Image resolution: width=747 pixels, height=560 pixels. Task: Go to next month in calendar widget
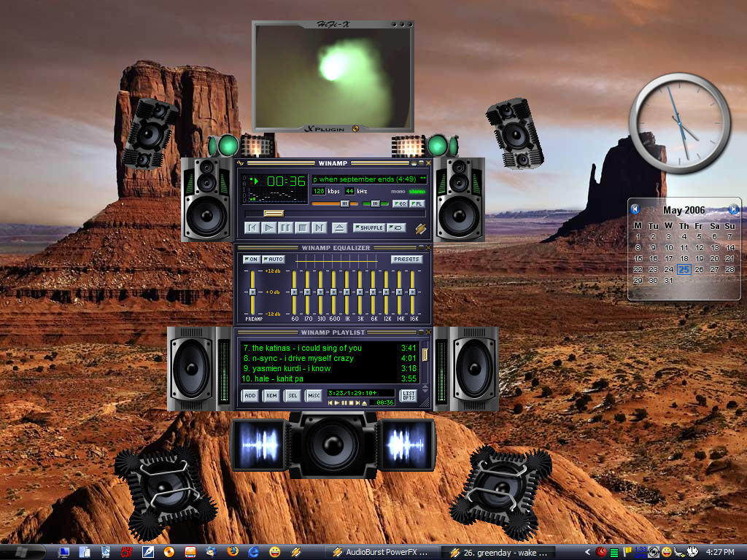click(734, 209)
